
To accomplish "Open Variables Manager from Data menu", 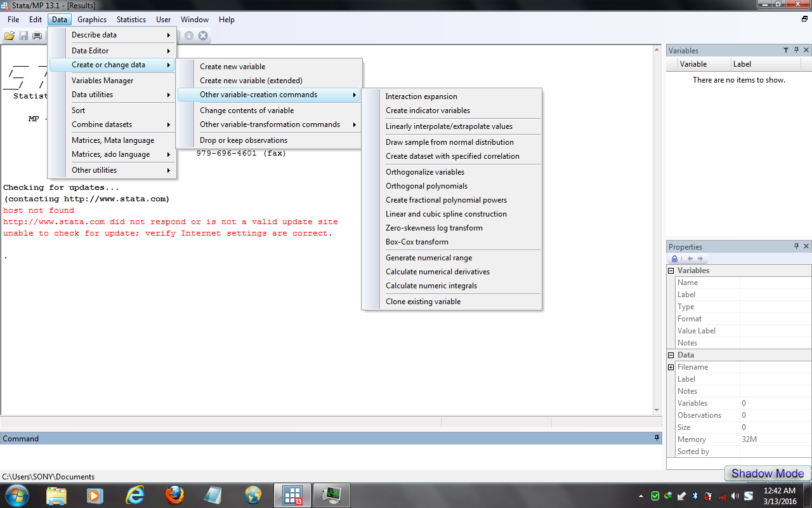I will [112, 81].
